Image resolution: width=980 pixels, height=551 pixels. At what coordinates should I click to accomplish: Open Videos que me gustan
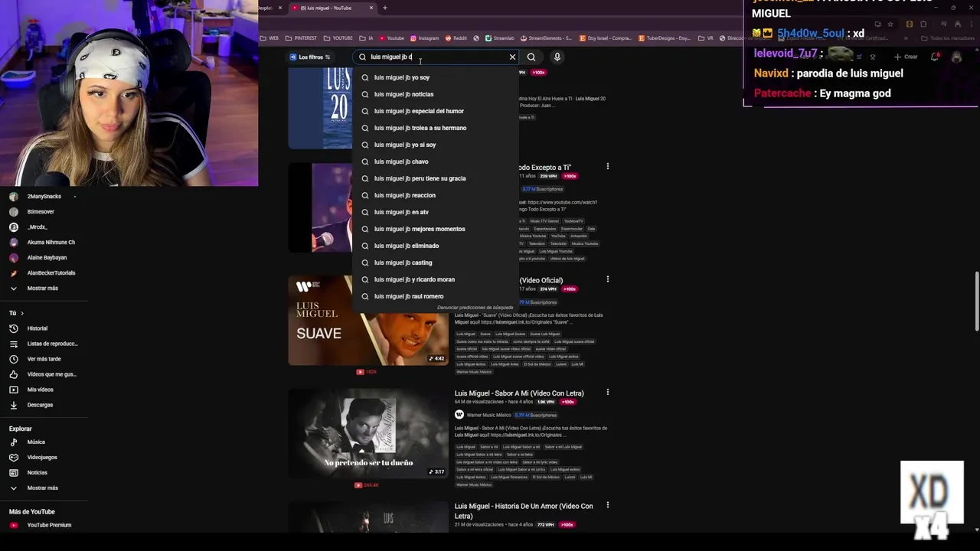pyautogui.click(x=44, y=374)
